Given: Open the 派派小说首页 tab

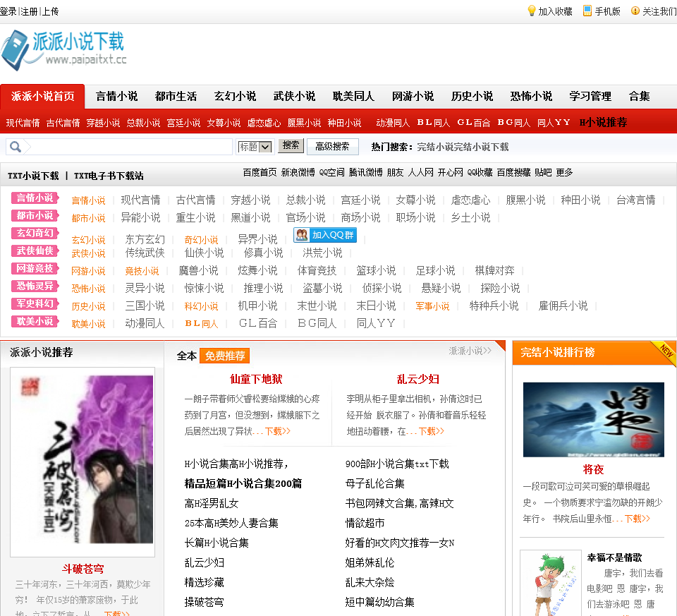Looking at the screenshot, I should click(x=43, y=96).
